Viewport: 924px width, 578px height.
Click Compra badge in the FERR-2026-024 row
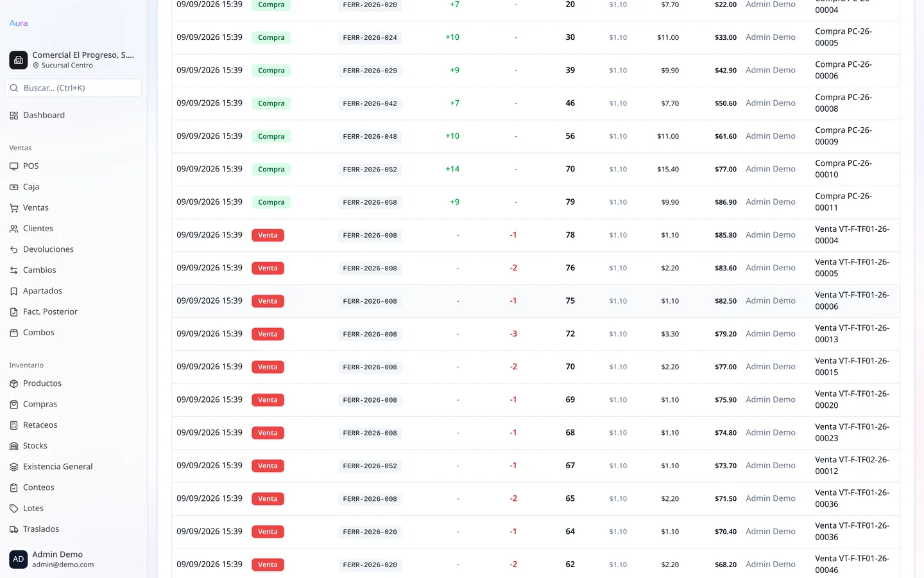271,38
